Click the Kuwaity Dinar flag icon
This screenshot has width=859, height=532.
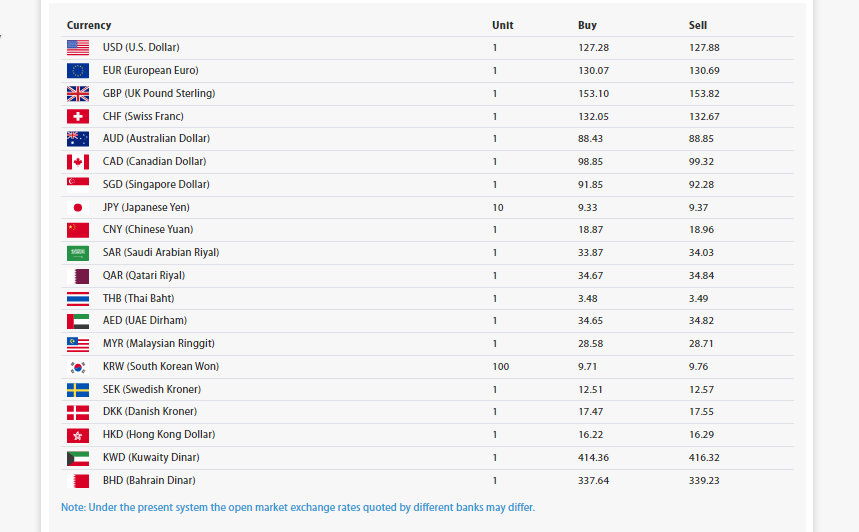coord(78,458)
